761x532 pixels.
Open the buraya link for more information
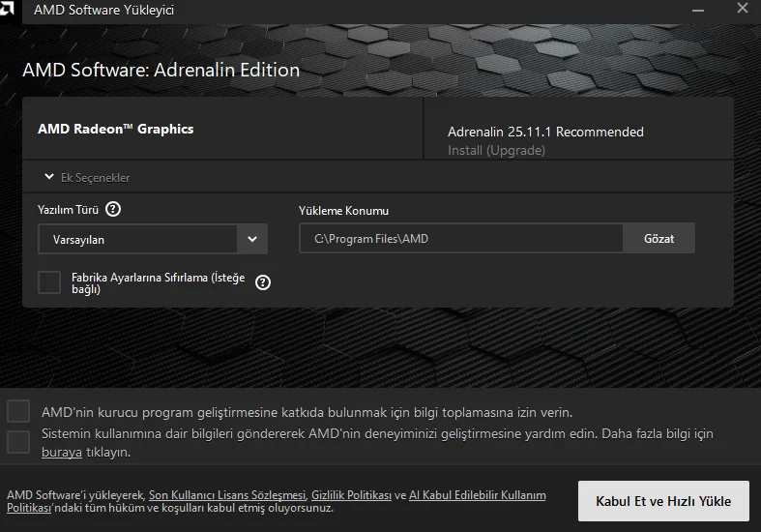click(x=62, y=453)
